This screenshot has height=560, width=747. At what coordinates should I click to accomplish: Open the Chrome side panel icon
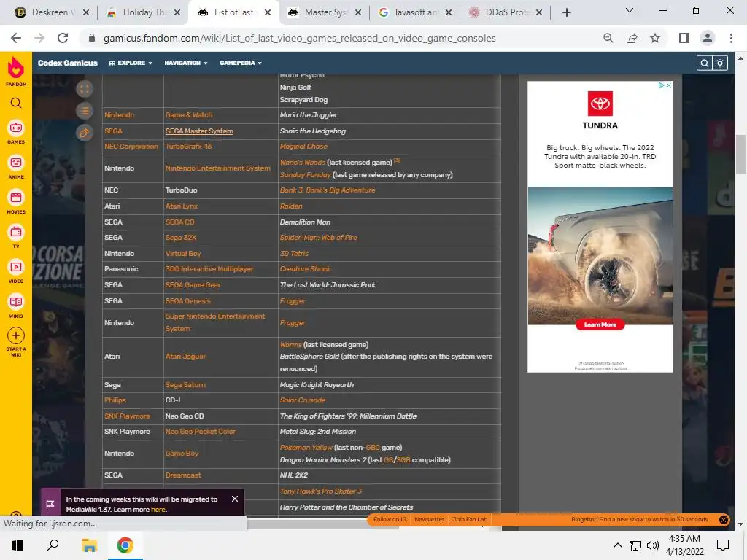[x=684, y=38]
